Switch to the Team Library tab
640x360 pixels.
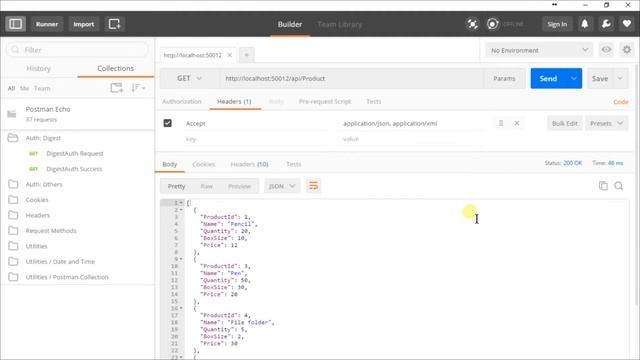(x=340, y=24)
